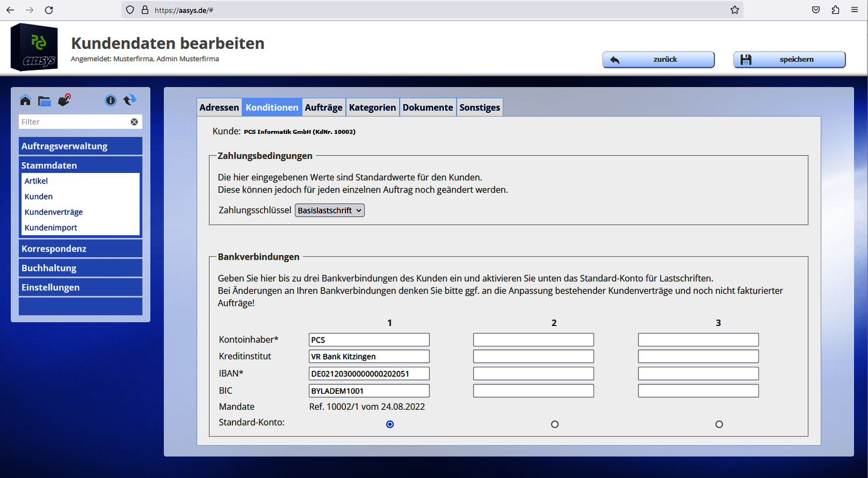Image resolution: width=868 pixels, height=478 pixels.
Task: Open the Dokumente tab
Action: click(x=428, y=107)
